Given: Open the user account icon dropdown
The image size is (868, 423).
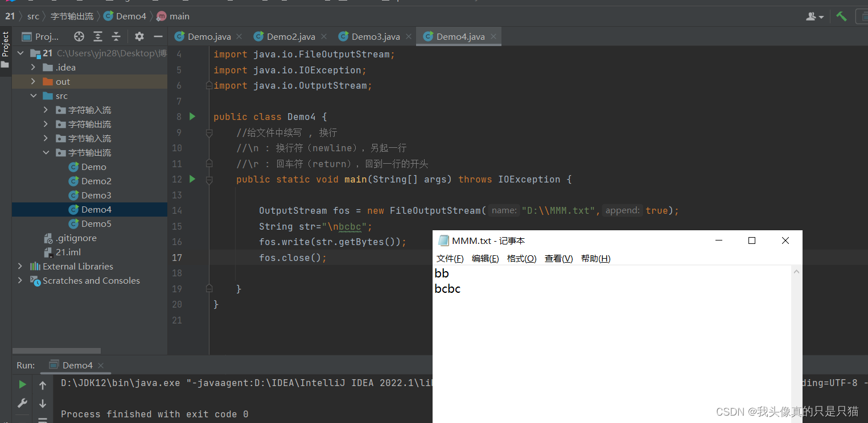Looking at the screenshot, I should point(815,16).
